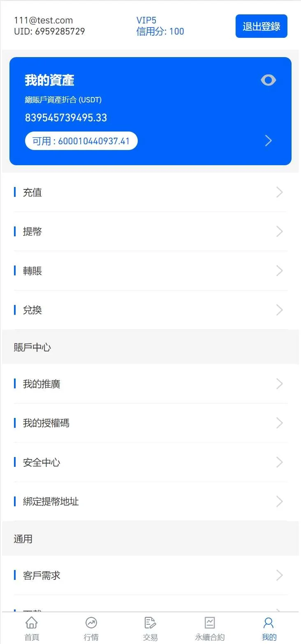Tap the trade icon (交易)
The height and width of the screenshot is (644, 301).
pos(150,623)
